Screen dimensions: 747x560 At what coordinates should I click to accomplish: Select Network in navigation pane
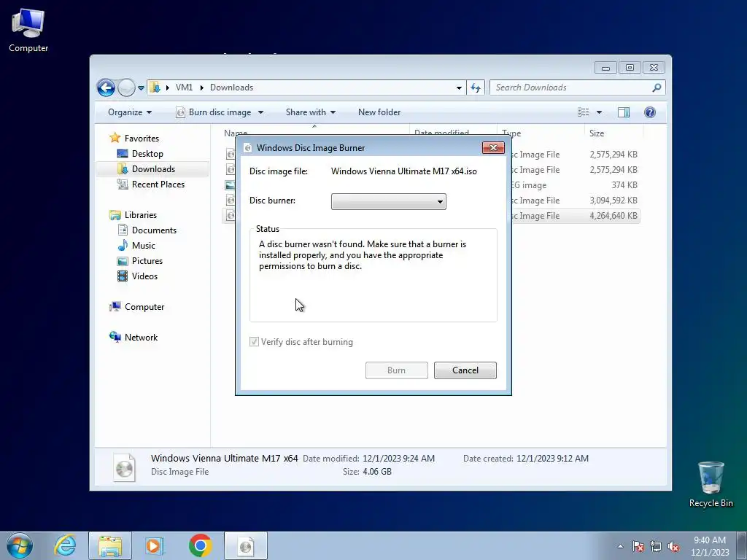(141, 337)
